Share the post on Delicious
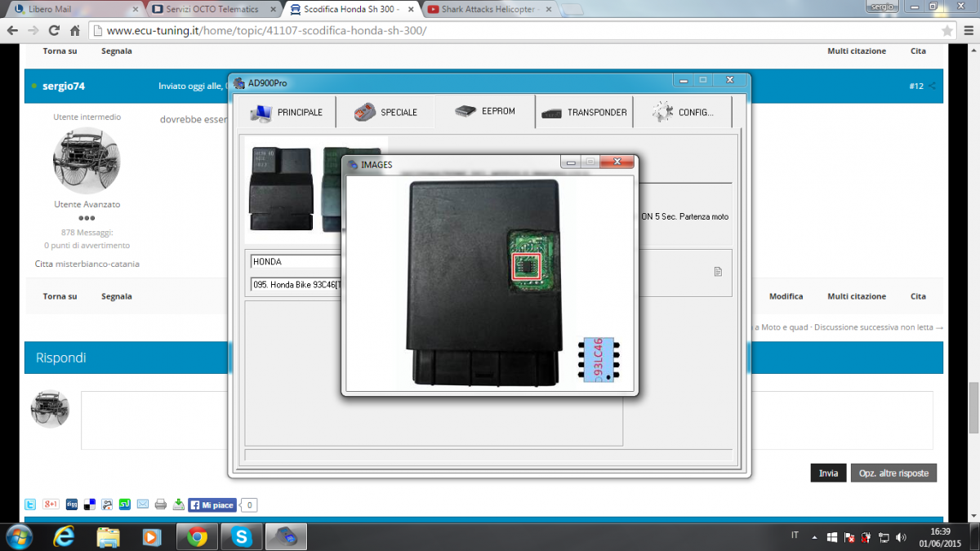Screen dimensions: 980x551 [90, 504]
